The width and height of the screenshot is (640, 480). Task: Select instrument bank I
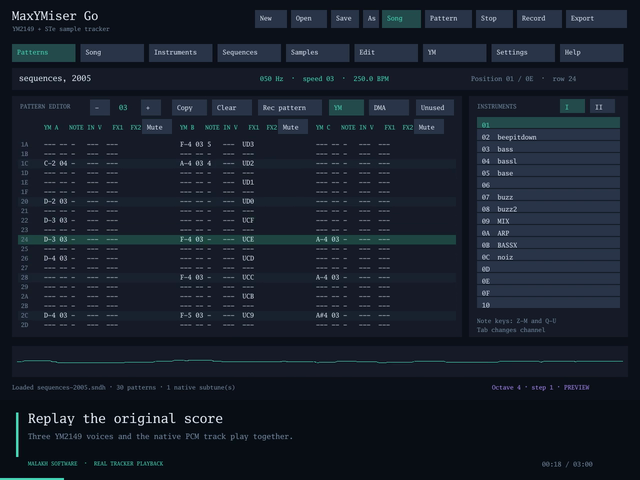572,107
